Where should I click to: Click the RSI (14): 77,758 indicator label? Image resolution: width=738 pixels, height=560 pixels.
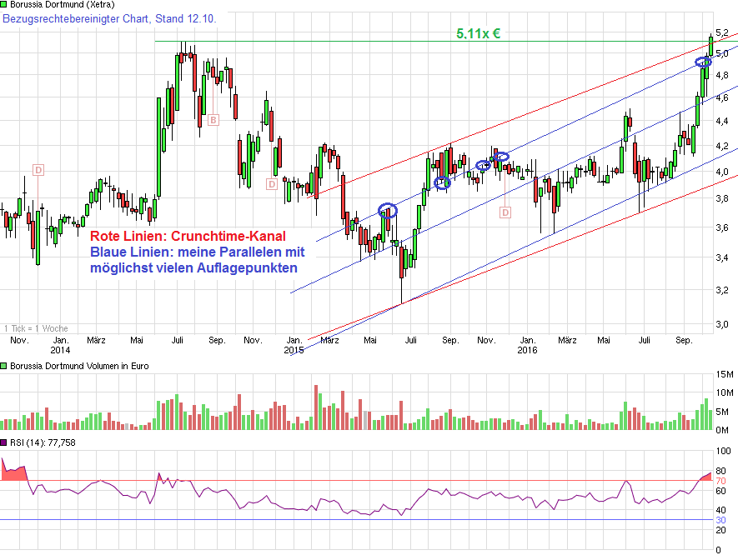tap(43, 442)
